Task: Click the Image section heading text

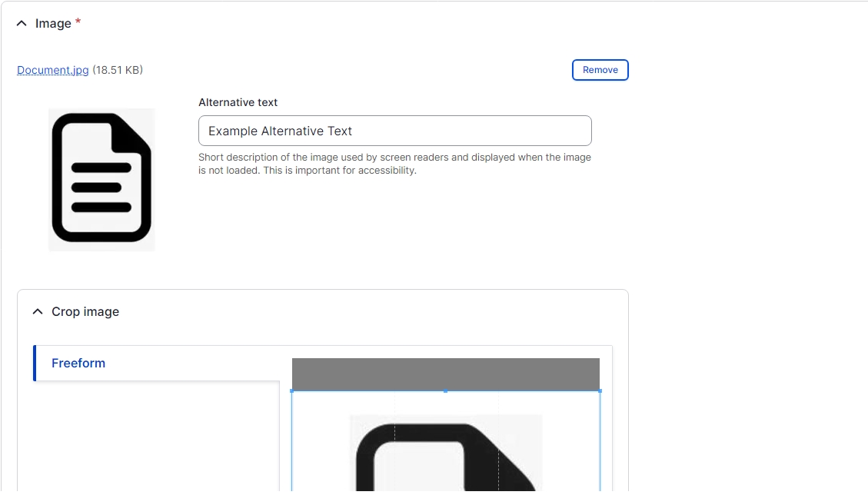Action: tap(53, 23)
